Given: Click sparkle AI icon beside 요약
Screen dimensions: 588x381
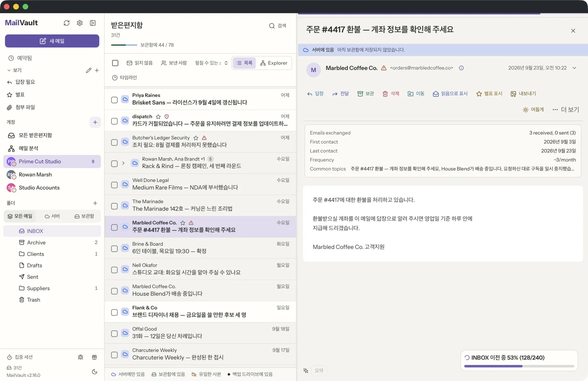Looking at the screenshot, I should (x=306, y=371).
